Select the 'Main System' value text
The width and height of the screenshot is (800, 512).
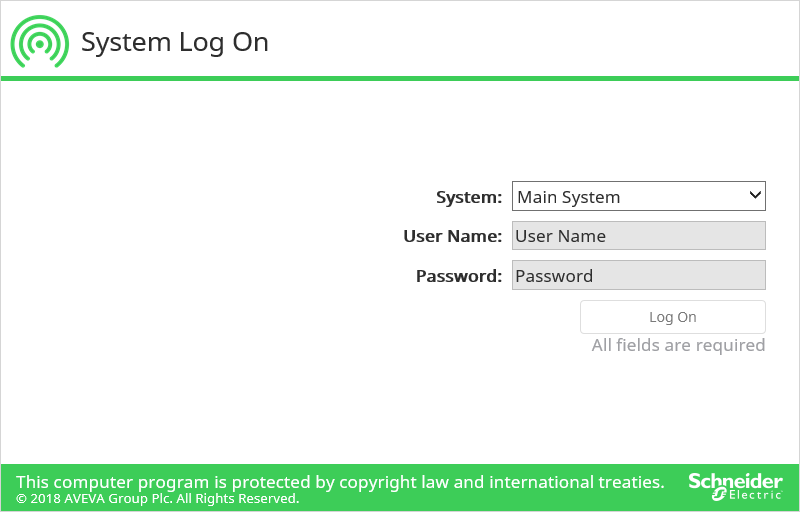click(x=568, y=197)
